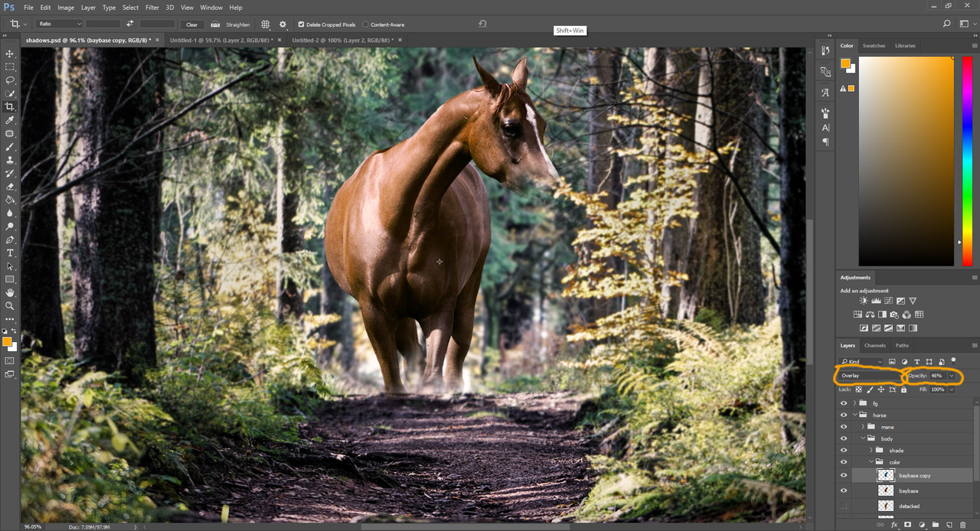
Task: Open the Filter menu
Action: click(x=152, y=8)
